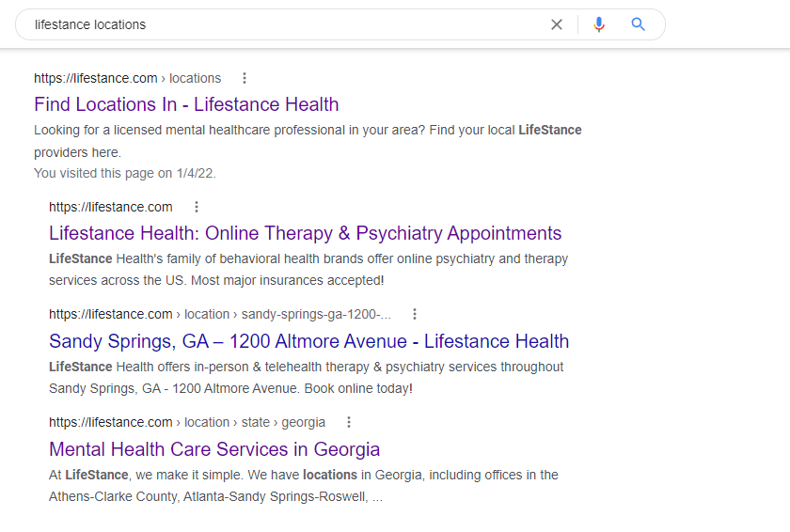Open three-dot menu beside state › georgia URL
This screenshot has height=532, width=790.
[x=349, y=422]
